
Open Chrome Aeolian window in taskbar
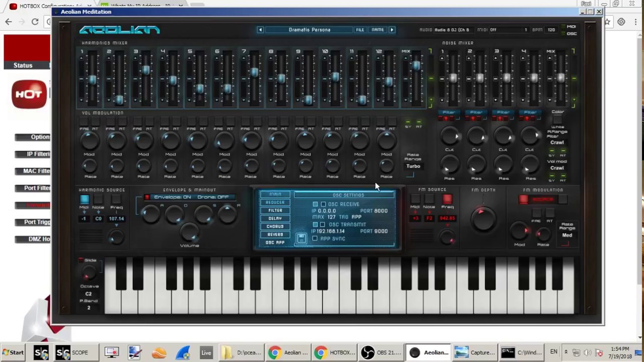(x=288, y=352)
